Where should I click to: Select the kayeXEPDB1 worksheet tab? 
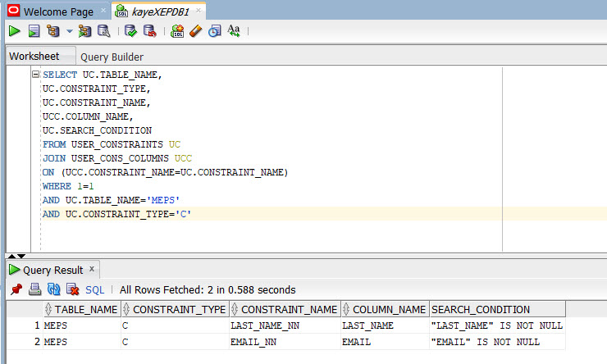(x=160, y=12)
